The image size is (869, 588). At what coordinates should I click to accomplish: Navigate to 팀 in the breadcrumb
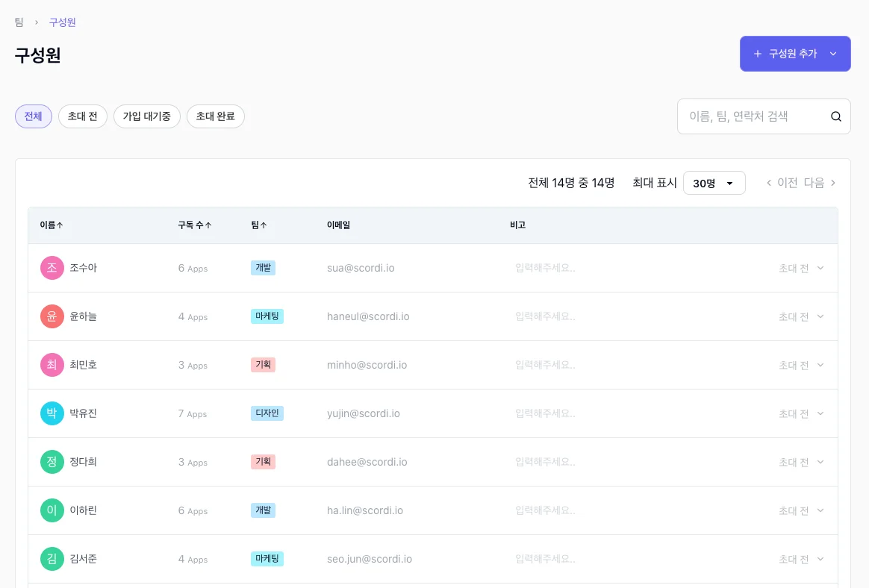pyautogui.click(x=19, y=22)
